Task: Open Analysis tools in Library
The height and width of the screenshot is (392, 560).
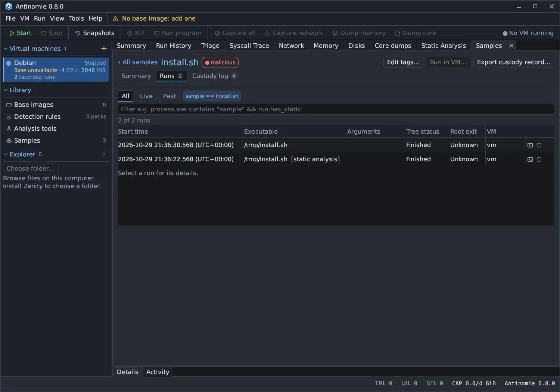Action: click(56, 128)
